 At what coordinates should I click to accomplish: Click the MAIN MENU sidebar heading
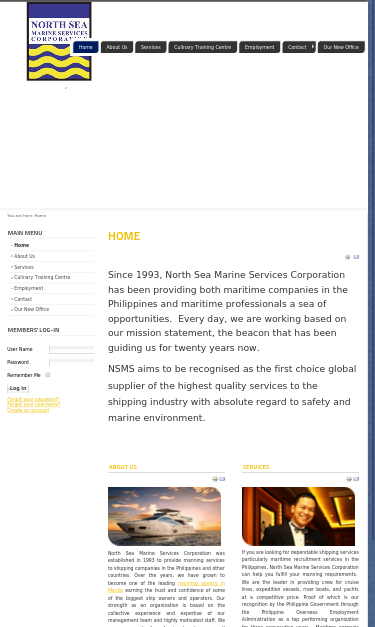pyautogui.click(x=25, y=233)
